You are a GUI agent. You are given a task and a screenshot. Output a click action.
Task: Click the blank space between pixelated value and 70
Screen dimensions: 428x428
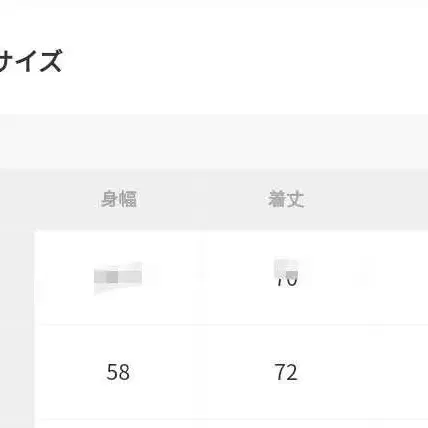(x=208, y=277)
